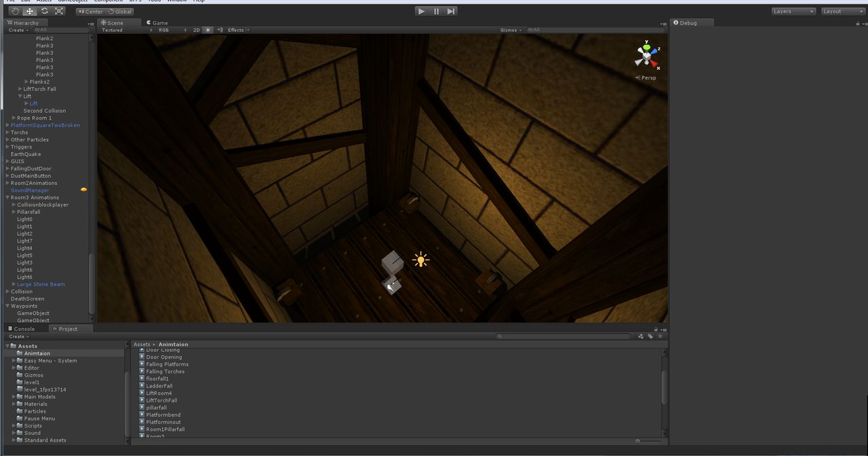The image size is (868, 456).
Task: Toggle Persp projection label
Action: coord(647,77)
